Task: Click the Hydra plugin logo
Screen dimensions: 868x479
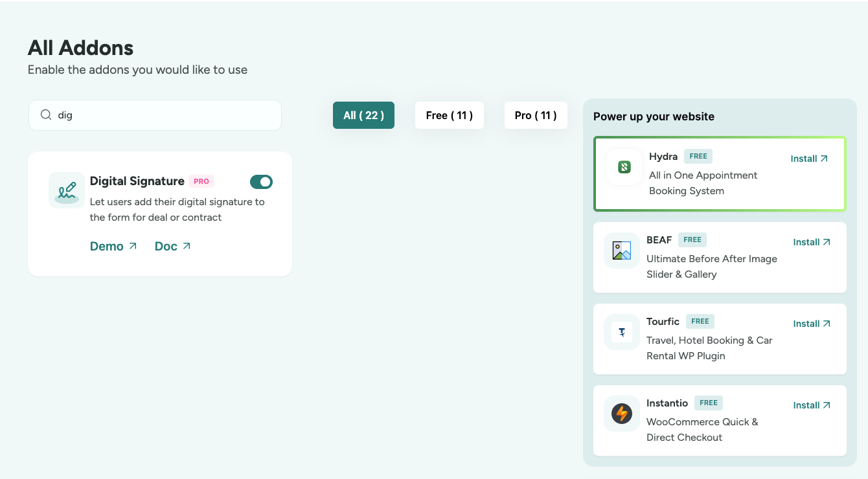Action: pos(624,168)
